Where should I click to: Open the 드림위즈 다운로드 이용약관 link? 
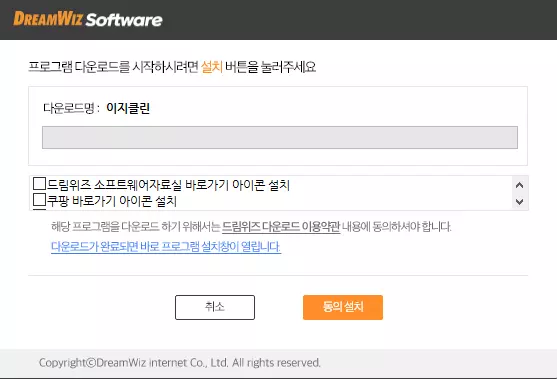[x=281, y=226]
